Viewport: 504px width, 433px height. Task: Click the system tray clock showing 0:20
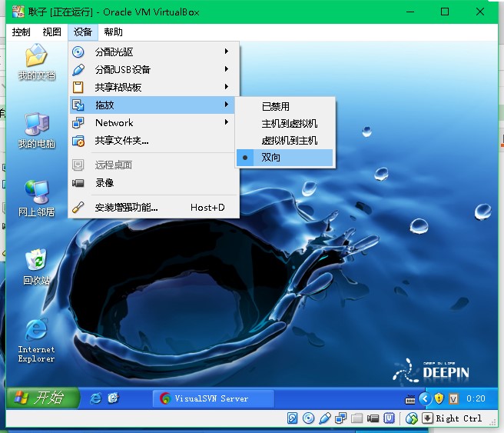click(x=476, y=398)
